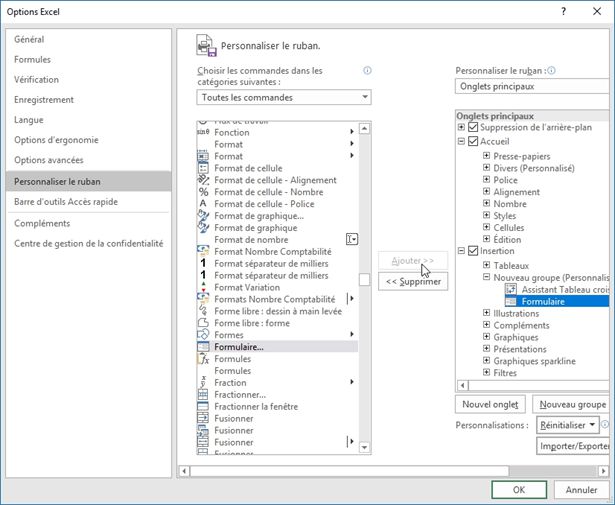Open the Onglets principaux dropdown

[x=532, y=86]
